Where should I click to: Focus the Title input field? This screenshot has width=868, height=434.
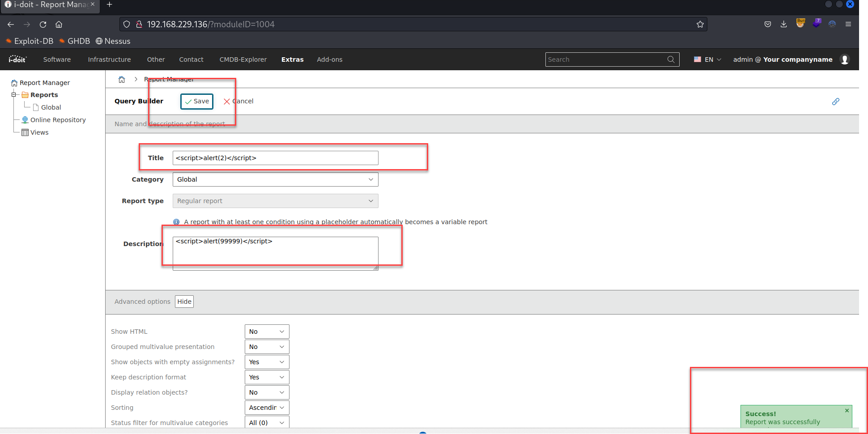pos(276,158)
